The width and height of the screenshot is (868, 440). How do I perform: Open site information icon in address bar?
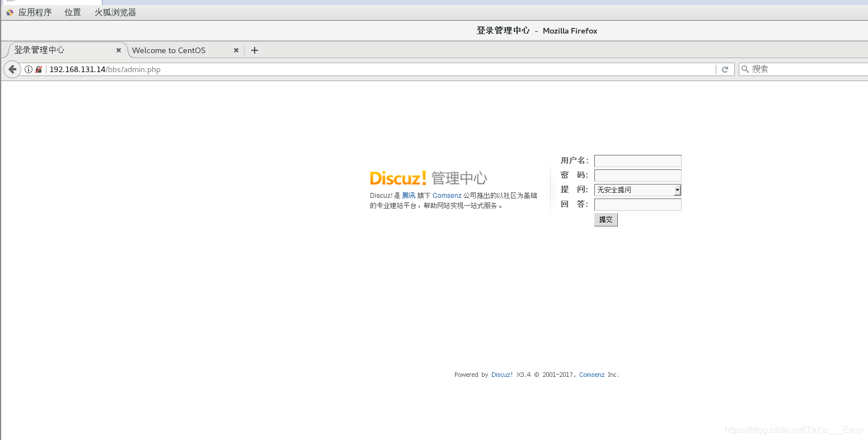[x=29, y=69]
